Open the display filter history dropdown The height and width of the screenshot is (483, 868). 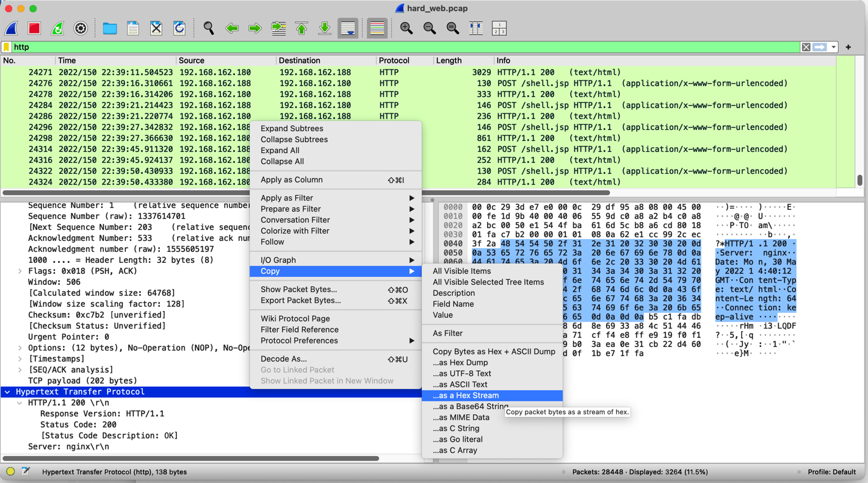833,47
